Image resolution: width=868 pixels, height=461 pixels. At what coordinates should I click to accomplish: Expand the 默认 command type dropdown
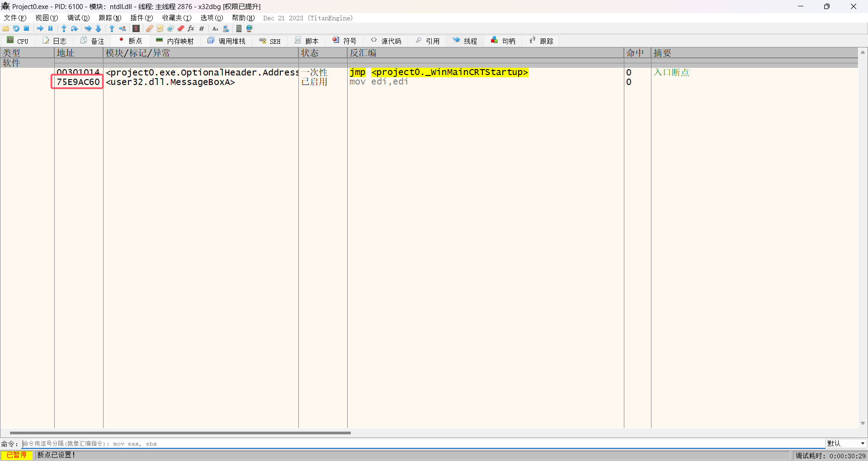(846, 443)
